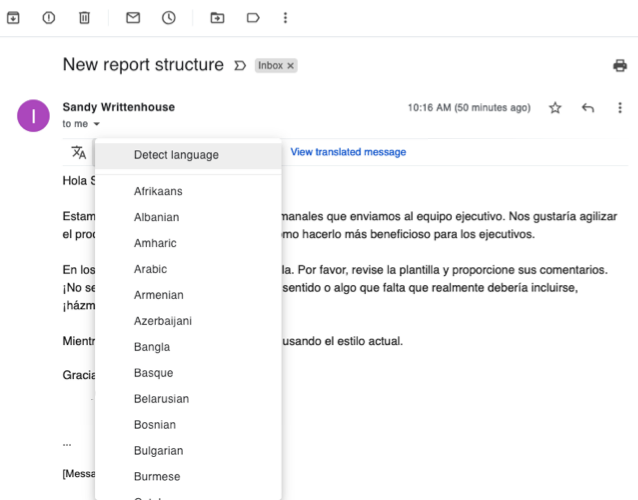
Task: Choose Arabic from the language list
Action: pos(150,269)
